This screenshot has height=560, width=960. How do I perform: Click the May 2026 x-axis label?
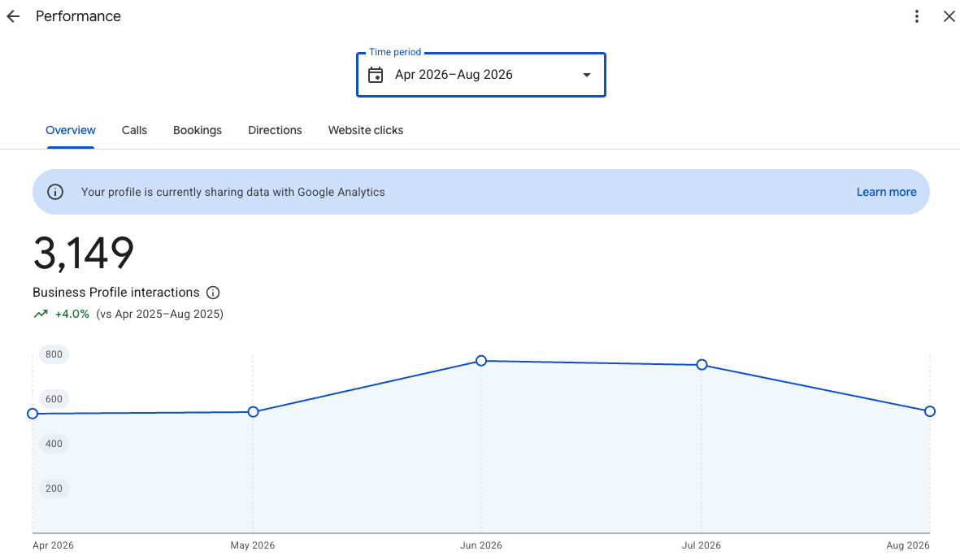pyautogui.click(x=252, y=545)
